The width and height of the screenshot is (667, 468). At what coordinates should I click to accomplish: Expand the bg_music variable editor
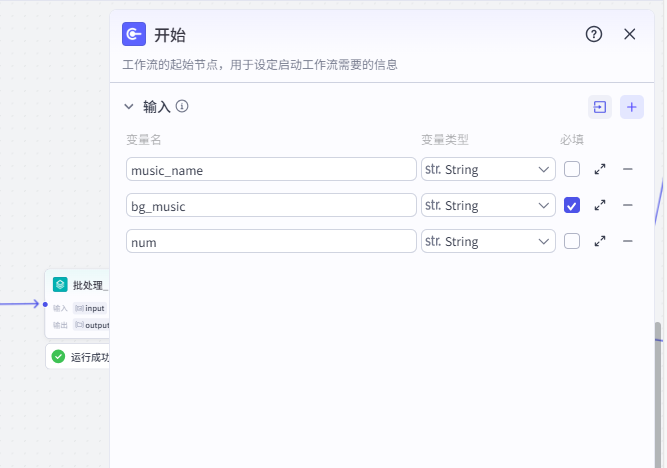point(600,205)
